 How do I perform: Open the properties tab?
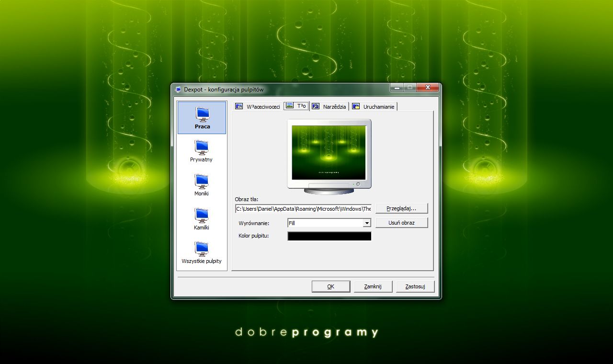[x=258, y=106]
